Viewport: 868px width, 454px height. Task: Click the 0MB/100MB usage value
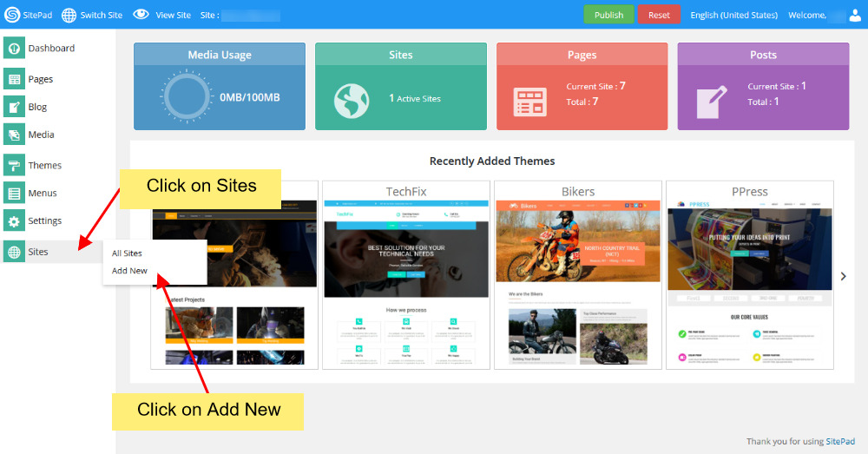[x=250, y=97]
